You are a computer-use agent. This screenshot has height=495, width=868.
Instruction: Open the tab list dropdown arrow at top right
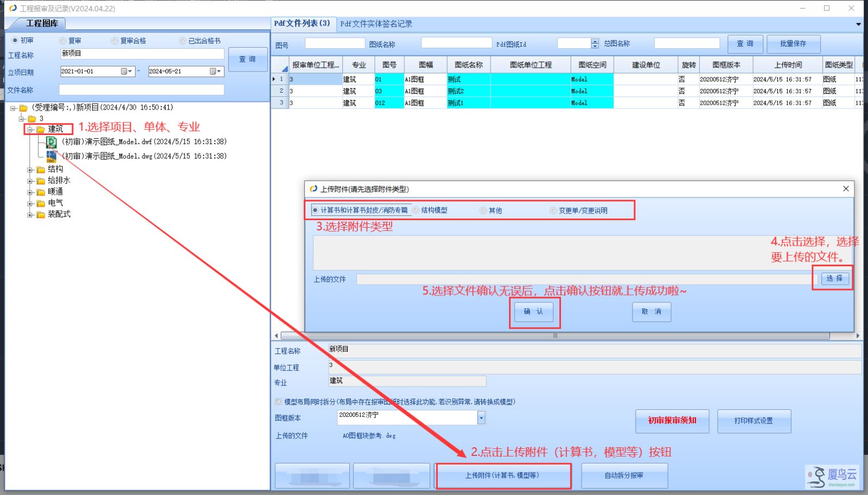click(x=858, y=24)
